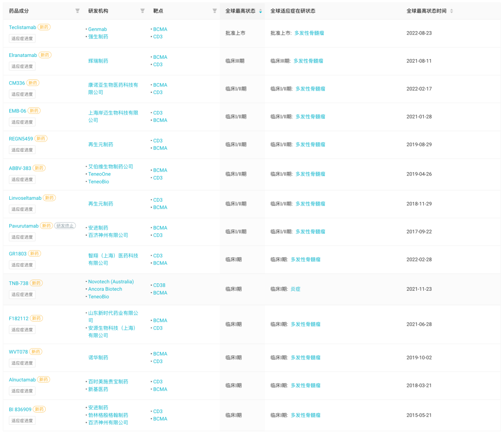
Task: Click 适应症进度 button under Elranatamab
Action: pyautogui.click(x=22, y=67)
